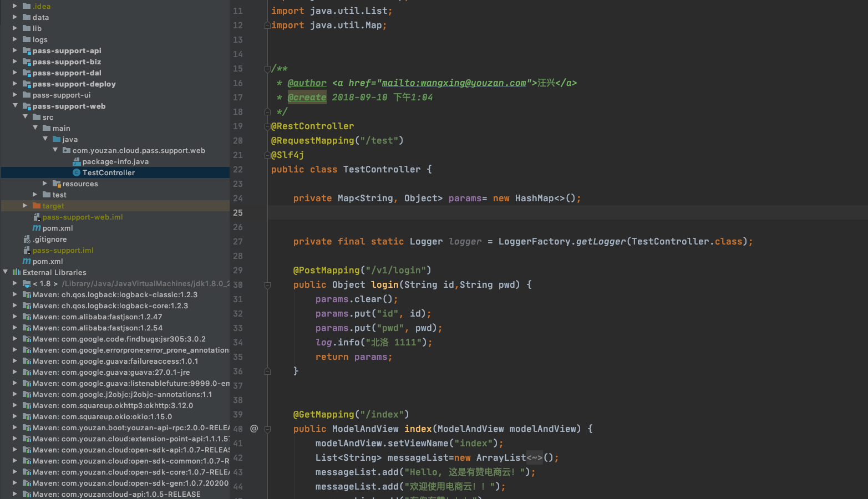Viewport: 868px width, 499px height.
Task: Click the External Libraries icon
Action: 17,272
